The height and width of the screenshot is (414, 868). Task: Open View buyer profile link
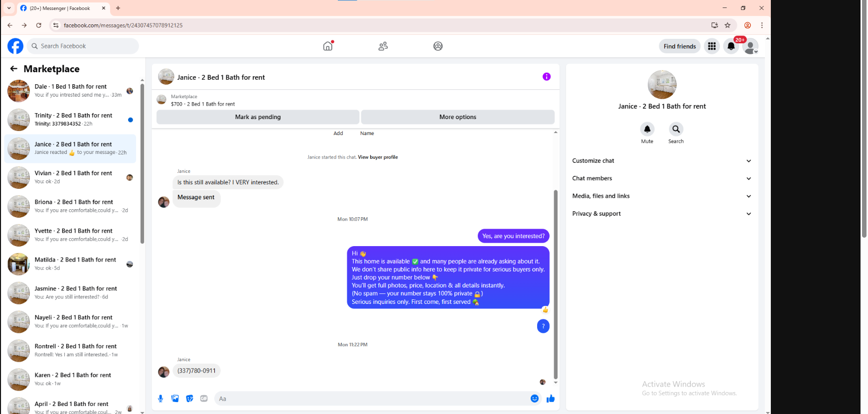pos(378,157)
